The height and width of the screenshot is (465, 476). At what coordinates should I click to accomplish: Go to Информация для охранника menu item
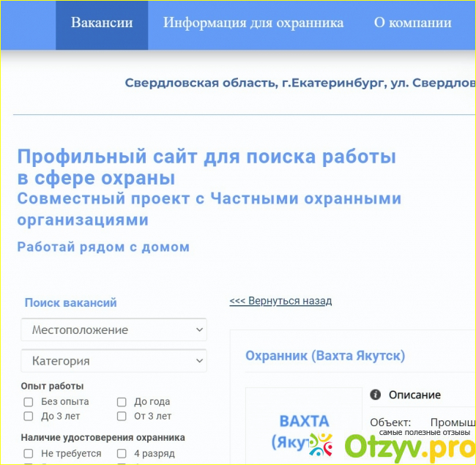pyautogui.click(x=253, y=23)
